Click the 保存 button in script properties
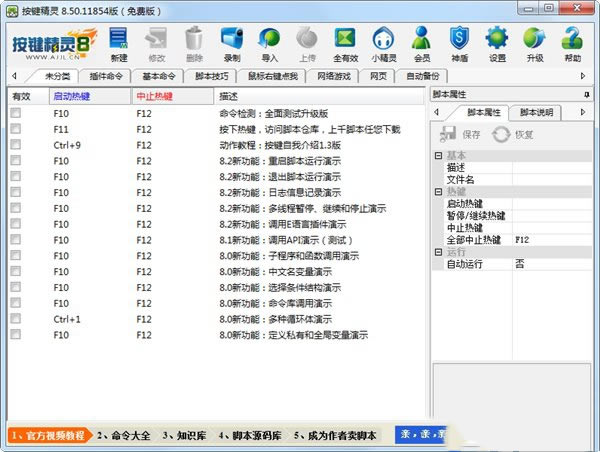 462,134
